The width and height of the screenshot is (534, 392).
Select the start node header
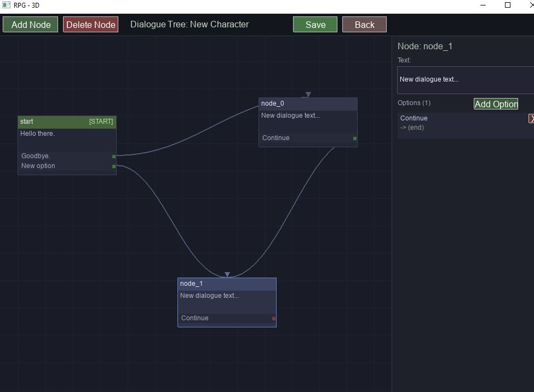[x=67, y=122]
